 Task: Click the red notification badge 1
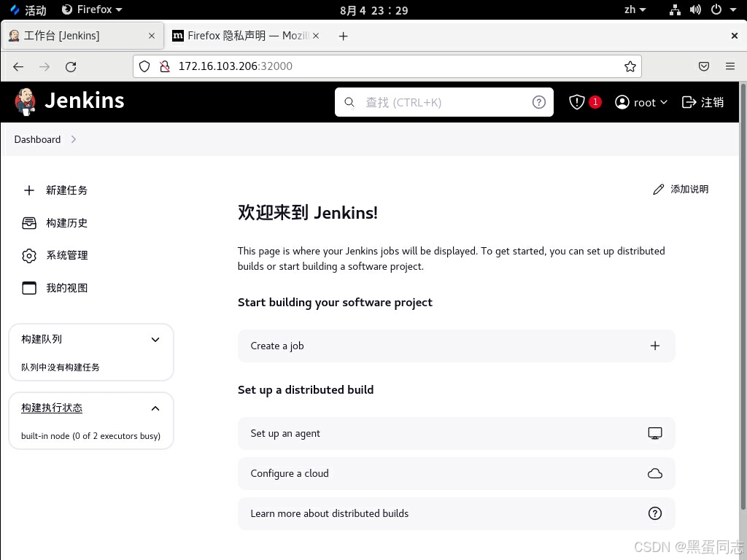pos(595,102)
